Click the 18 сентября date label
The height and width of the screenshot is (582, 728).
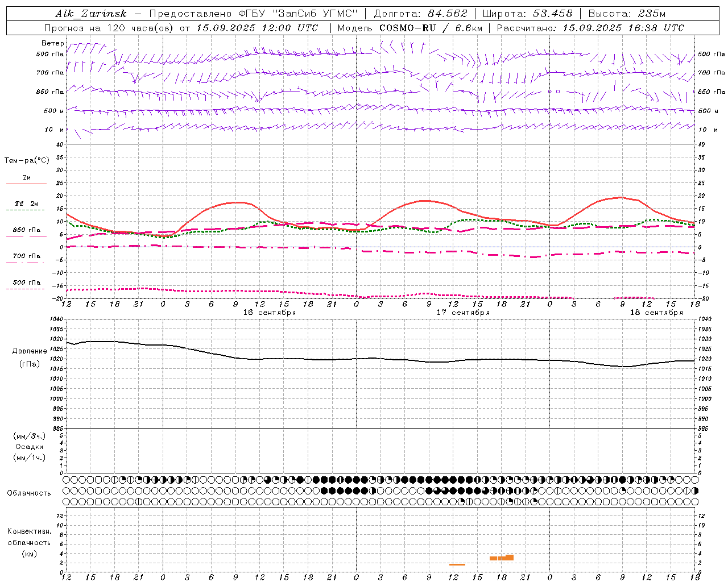656,313
